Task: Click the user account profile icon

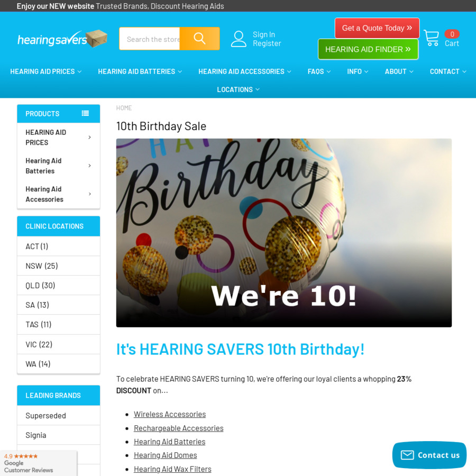Action: point(239,39)
